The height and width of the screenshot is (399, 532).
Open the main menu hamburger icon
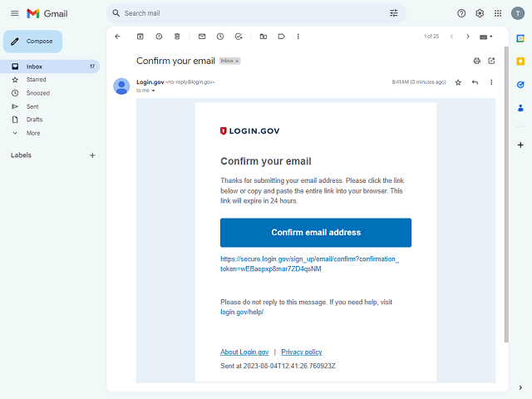pos(15,13)
